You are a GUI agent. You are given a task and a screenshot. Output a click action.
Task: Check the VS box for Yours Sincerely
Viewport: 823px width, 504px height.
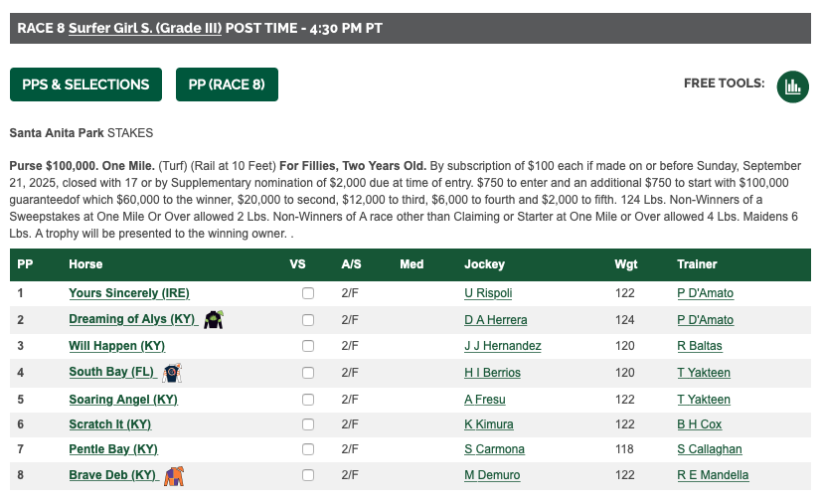[308, 294]
